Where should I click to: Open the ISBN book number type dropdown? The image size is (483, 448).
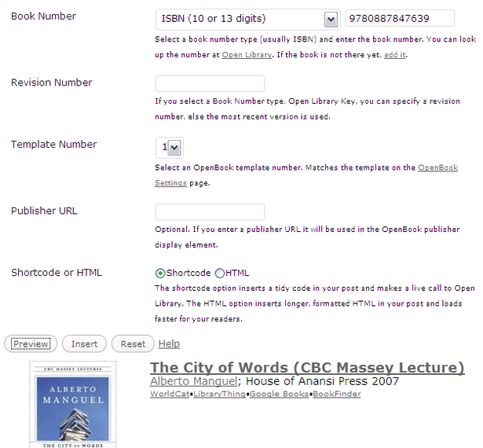click(x=247, y=20)
